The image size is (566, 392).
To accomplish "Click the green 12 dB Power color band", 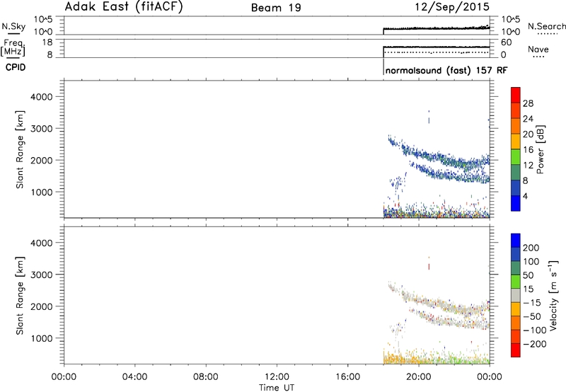I will (516, 157).
